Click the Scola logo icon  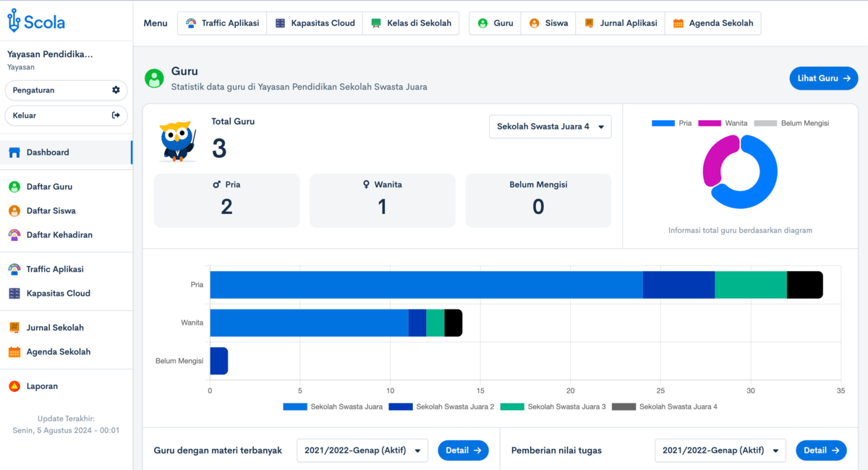pyautogui.click(x=14, y=22)
